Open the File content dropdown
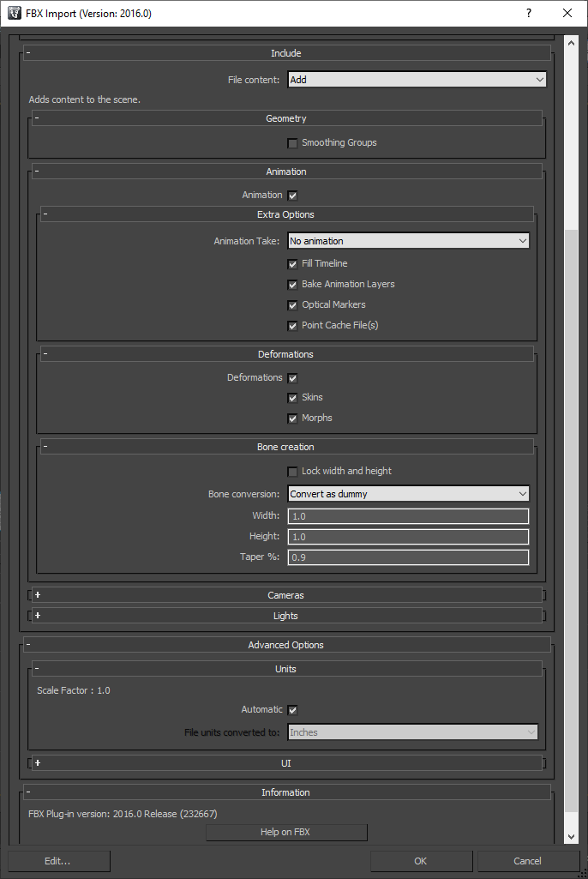The height and width of the screenshot is (879, 588). tap(417, 80)
